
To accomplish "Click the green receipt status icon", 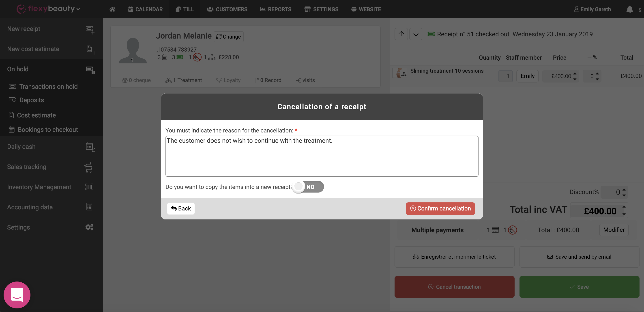I will tap(431, 34).
